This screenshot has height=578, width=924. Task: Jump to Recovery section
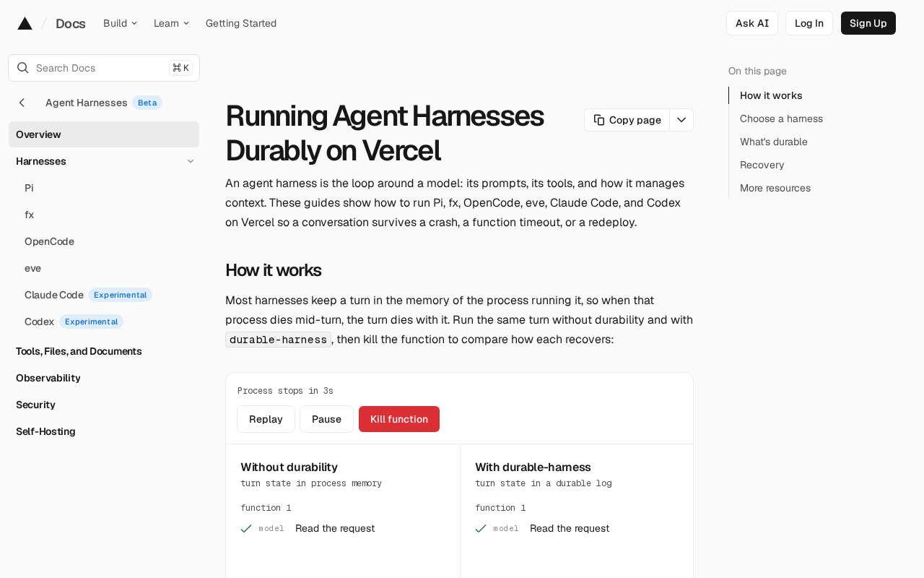pos(762,165)
